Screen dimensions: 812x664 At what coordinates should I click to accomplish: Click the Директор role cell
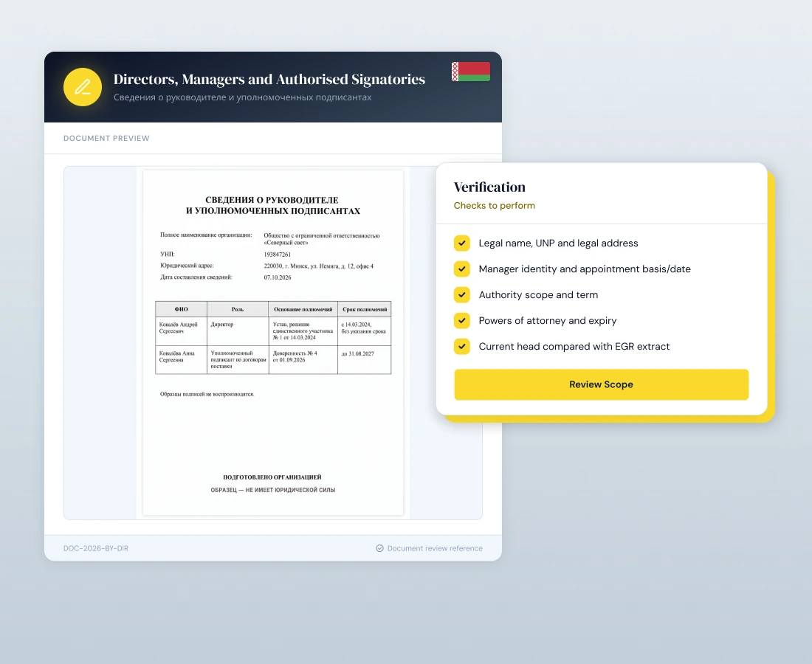pyautogui.click(x=238, y=331)
